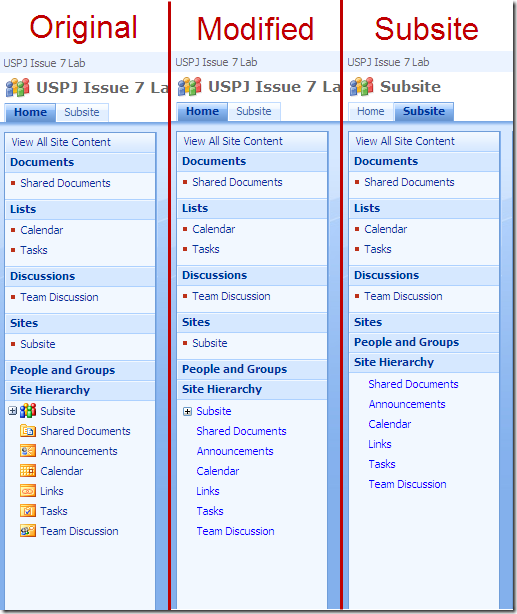Image resolution: width=517 pixels, height=614 pixels.
Task: Open Team Discussion under Discussions in Original
Action: pyautogui.click(x=59, y=297)
